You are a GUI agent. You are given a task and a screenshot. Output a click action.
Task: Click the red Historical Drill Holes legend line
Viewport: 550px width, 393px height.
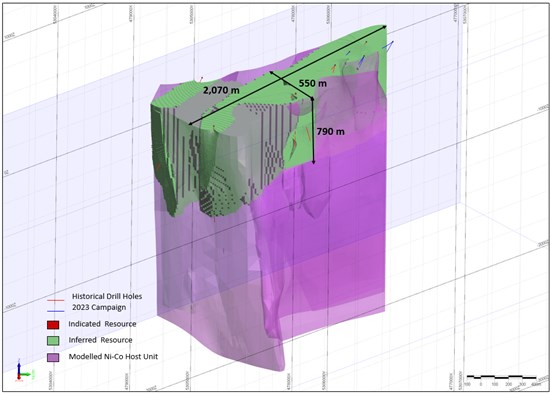pyautogui.click(x=55, y=301)
